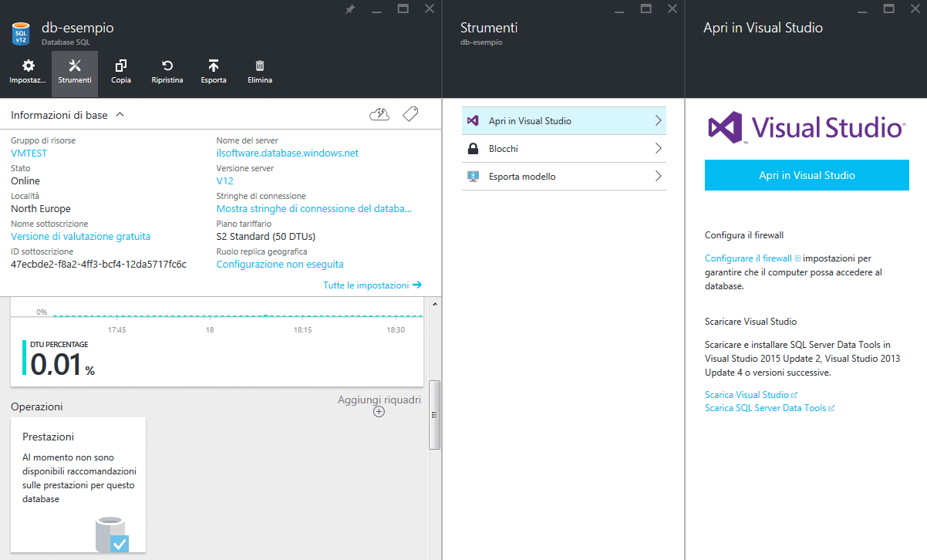Click the subscription ID 47ecbde2 value
This screenshot has height=560, width=927.
click(99, 264)
